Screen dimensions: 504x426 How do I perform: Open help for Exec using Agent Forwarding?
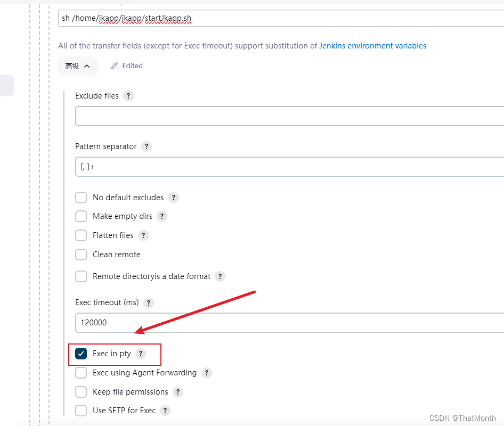206,373
